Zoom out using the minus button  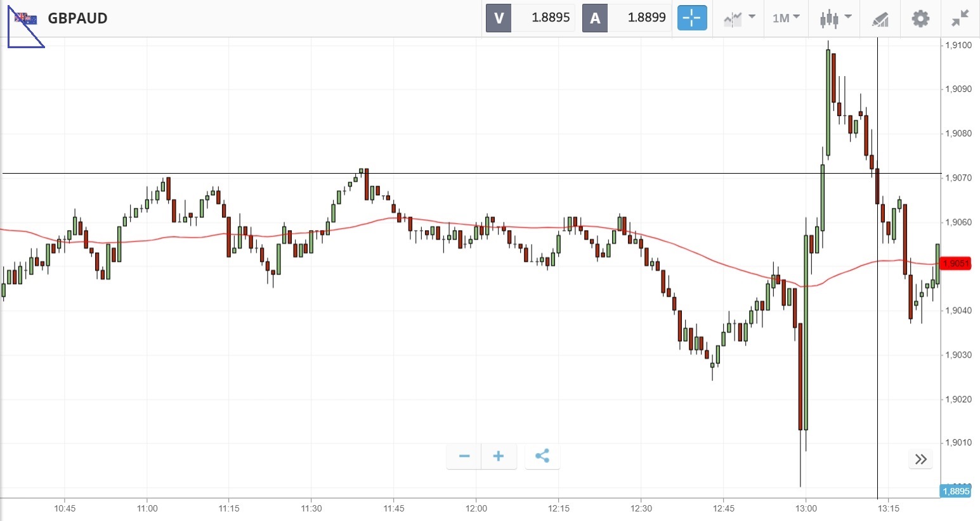(464, 456)
